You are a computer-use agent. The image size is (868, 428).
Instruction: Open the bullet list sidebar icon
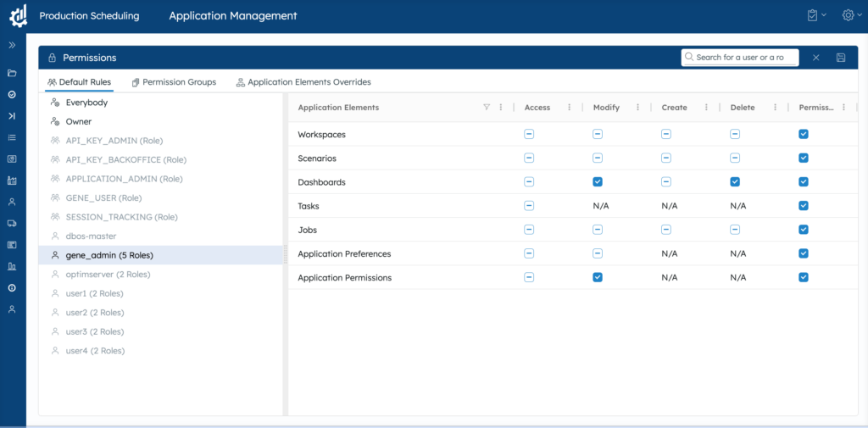tap(12, 137)
